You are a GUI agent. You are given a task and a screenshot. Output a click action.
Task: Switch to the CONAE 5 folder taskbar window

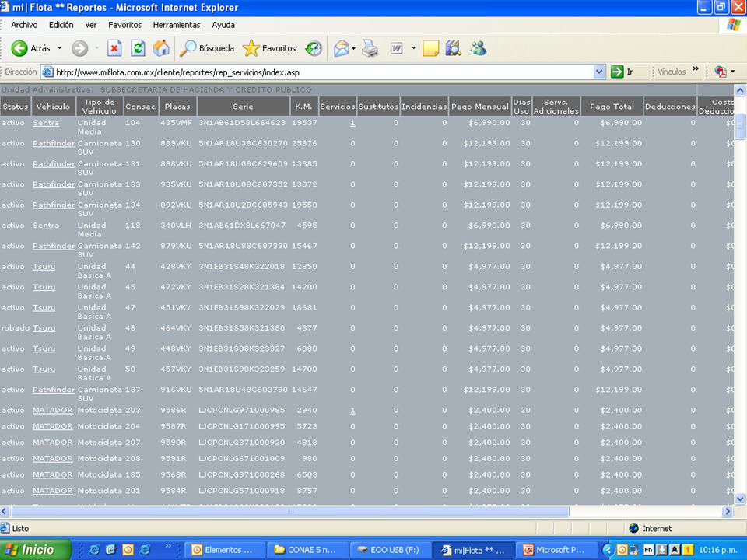coord(307,550)
